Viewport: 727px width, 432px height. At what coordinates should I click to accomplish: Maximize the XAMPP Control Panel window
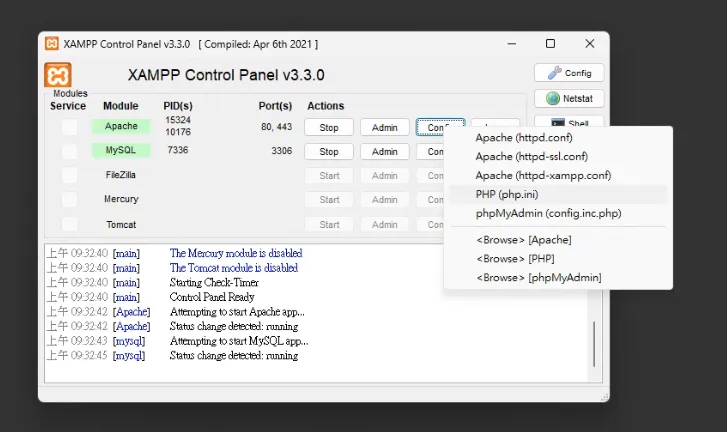(x=550, y=44)
